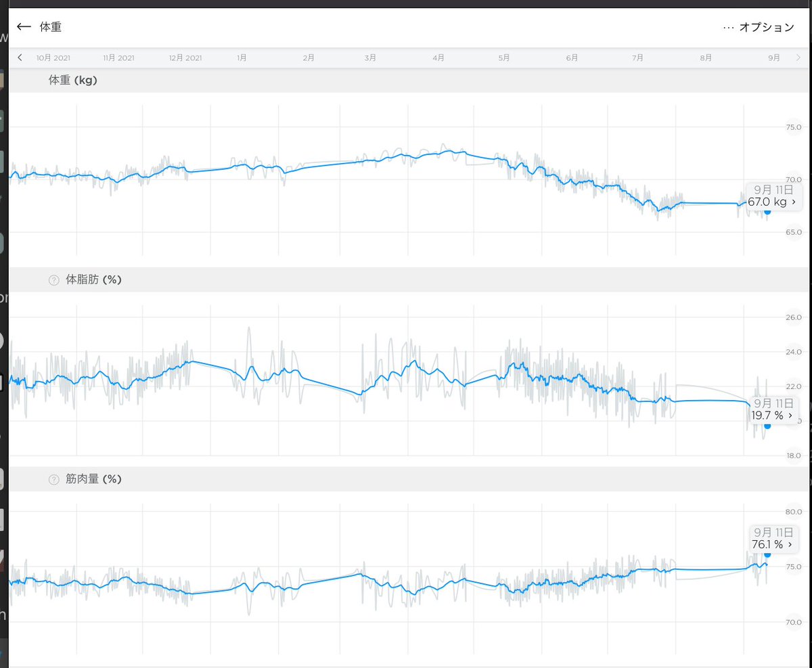Viewport: 812px width, 668px height.
Task: Select the latest data point on muscle mass chart
Action: [x=767, y=554]
